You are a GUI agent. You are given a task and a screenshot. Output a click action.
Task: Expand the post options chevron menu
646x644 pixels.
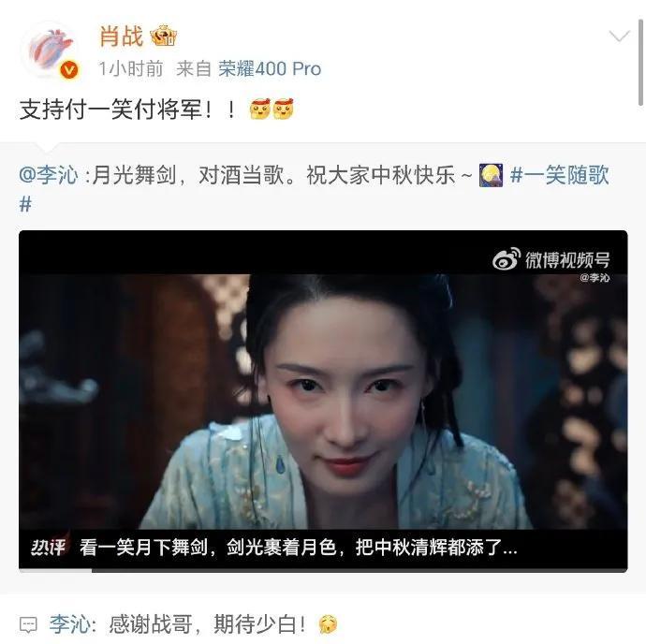619,37
